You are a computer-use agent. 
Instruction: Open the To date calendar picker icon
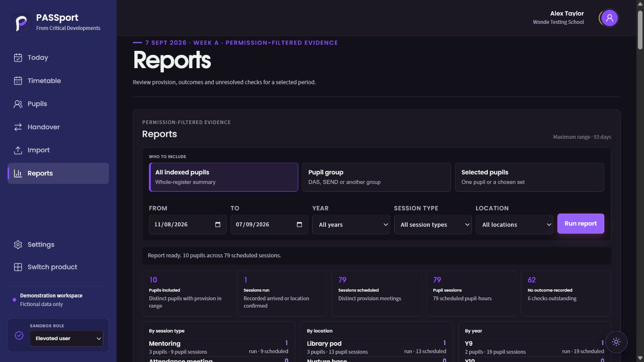(299, 225)
